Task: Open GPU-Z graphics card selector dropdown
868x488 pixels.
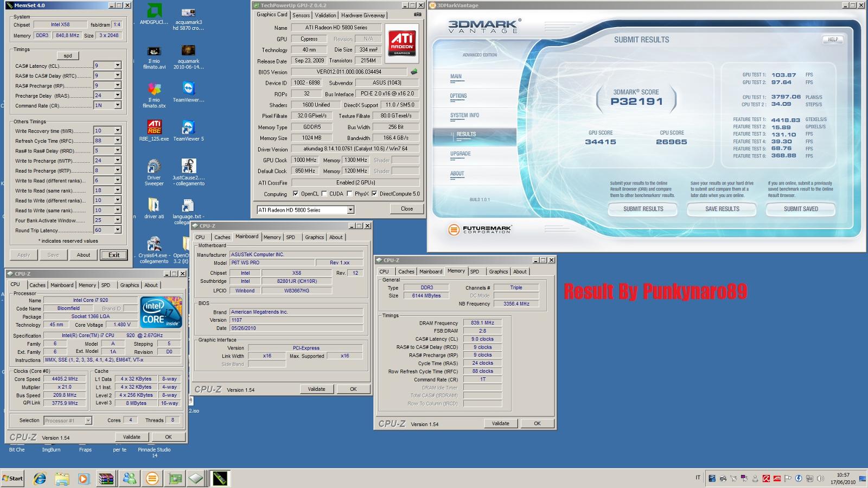Action: pos(350,210)
